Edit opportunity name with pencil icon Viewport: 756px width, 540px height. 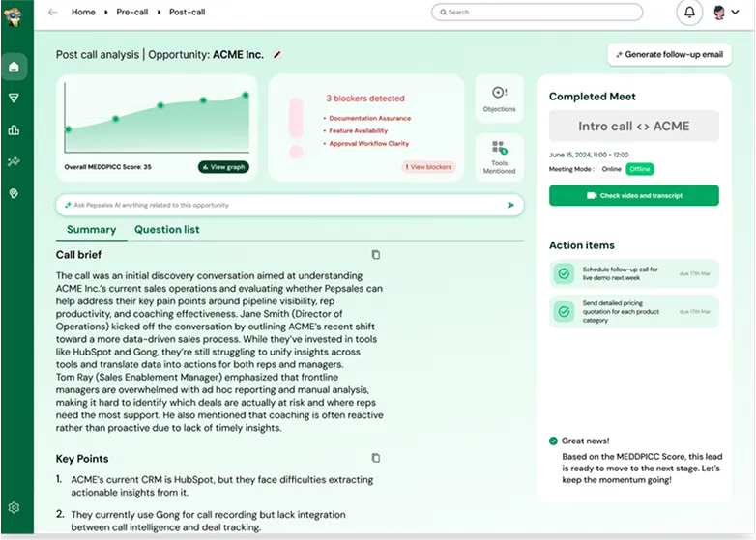coord(276,55)
